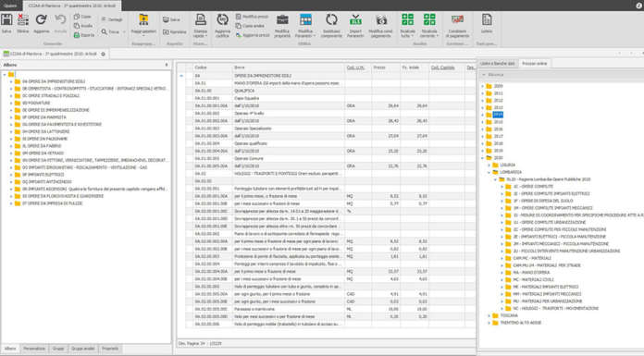
Task: Click the Stampa rapida printer icon
Action: [201, 19]
